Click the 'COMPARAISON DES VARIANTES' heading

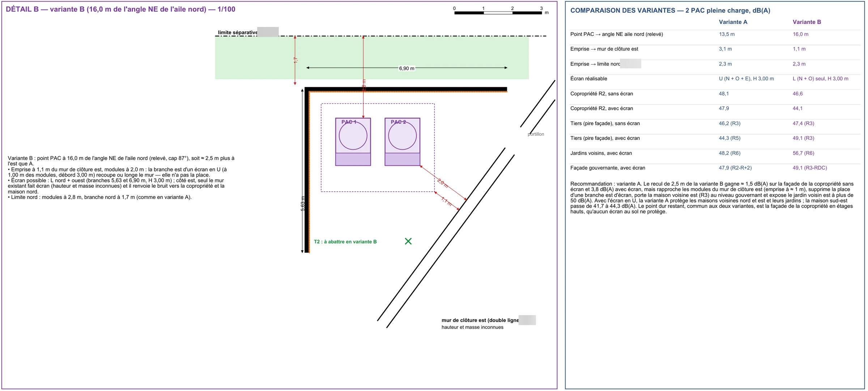coord(670,10)
